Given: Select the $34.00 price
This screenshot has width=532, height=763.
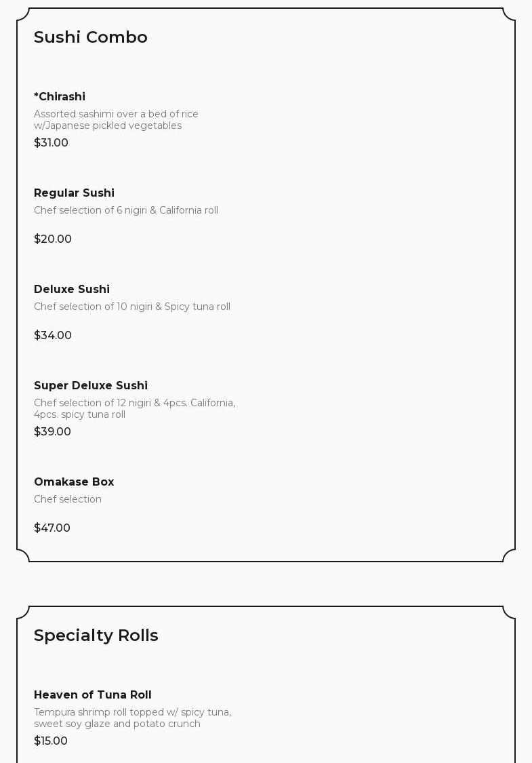Looking at the screenshot, I should pyautogui.click(x=53, y=335).
